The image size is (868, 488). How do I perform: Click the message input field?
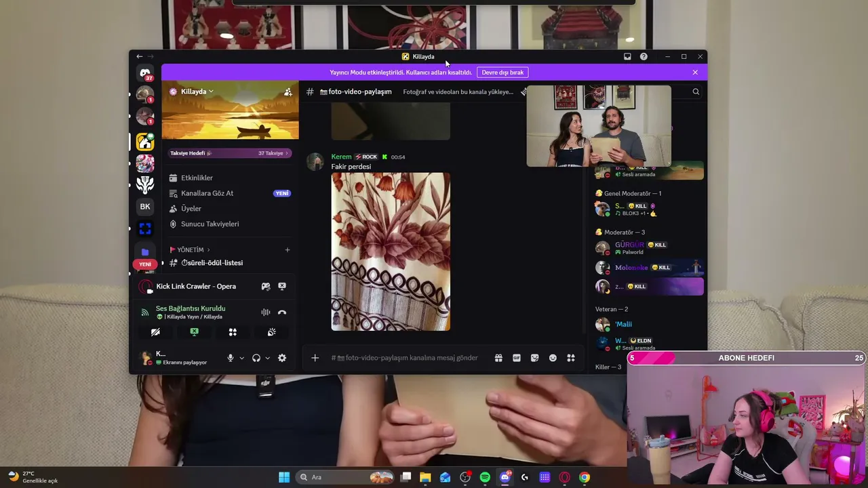pos(404,358)
